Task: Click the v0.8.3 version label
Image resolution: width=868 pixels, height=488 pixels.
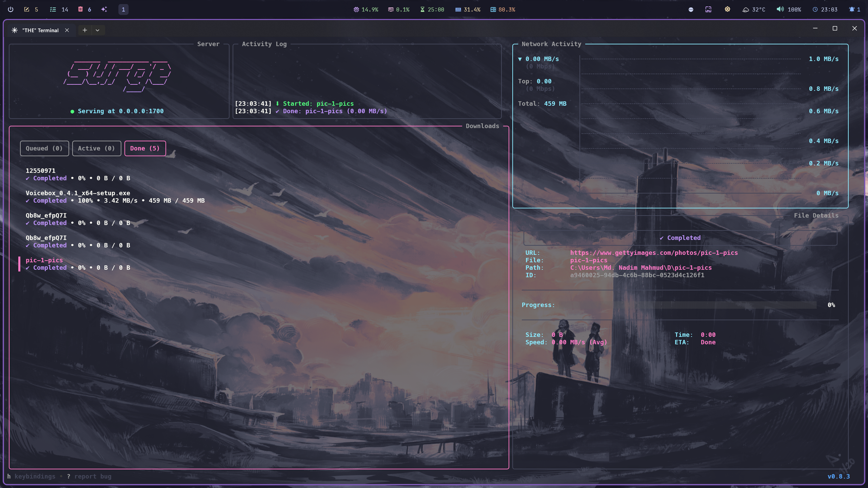Action: point(839,476)
